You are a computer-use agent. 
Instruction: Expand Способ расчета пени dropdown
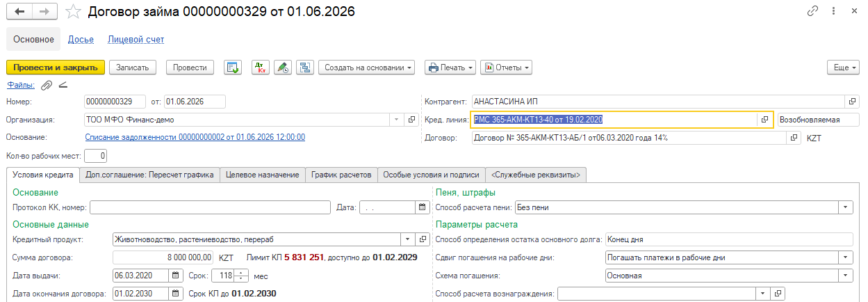point(846,207)
